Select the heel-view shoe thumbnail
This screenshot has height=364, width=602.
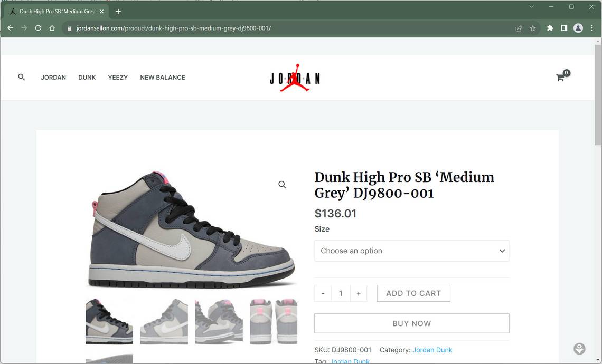(x=274, y=321)
